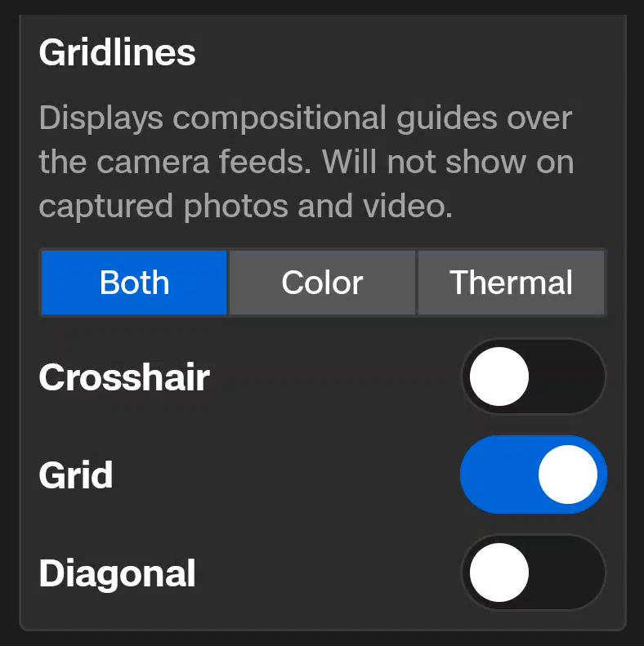Click the gridlines description paragraph
This screenshot has width=644, height=646.
[x=306, y=162]
